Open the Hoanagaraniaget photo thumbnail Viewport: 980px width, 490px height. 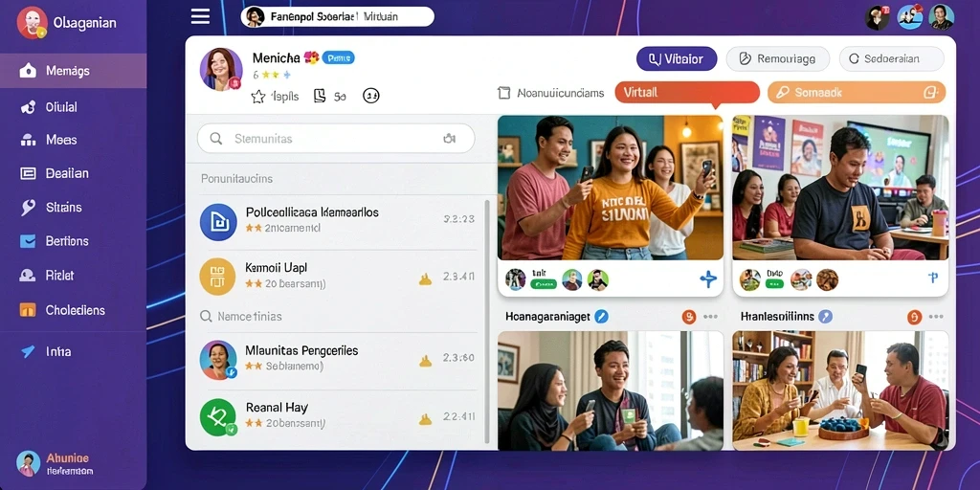pos(610,390)
